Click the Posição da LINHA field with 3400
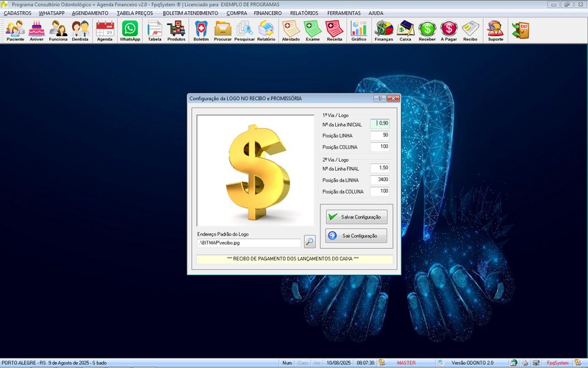588x368 pixels. tap(379, 180)
